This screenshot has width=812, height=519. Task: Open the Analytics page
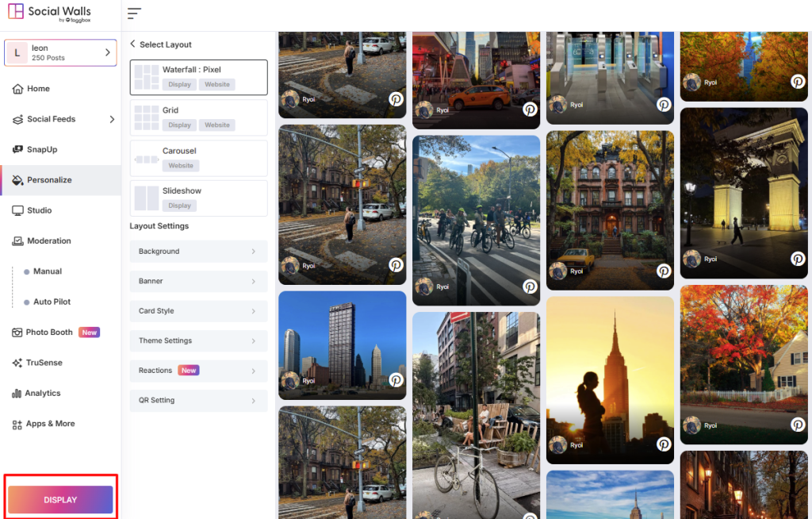[x=42, y=393]
